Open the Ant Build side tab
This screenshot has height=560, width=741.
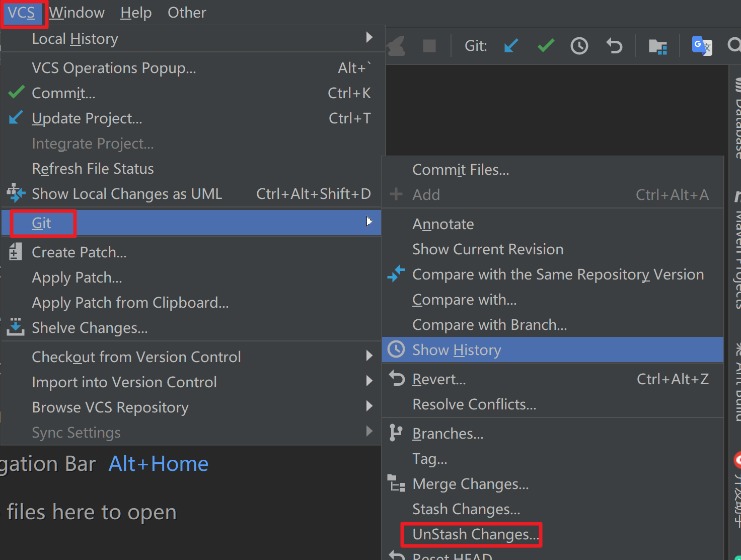coord(737,382)
